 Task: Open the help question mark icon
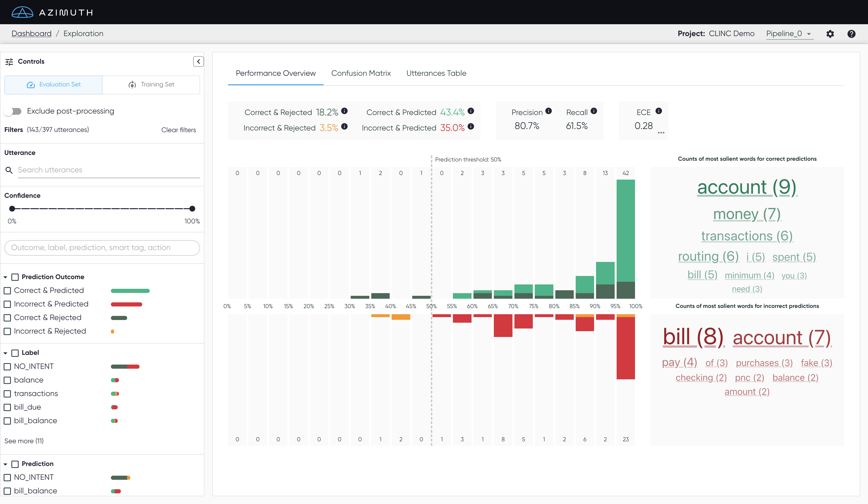click(852, 34)
